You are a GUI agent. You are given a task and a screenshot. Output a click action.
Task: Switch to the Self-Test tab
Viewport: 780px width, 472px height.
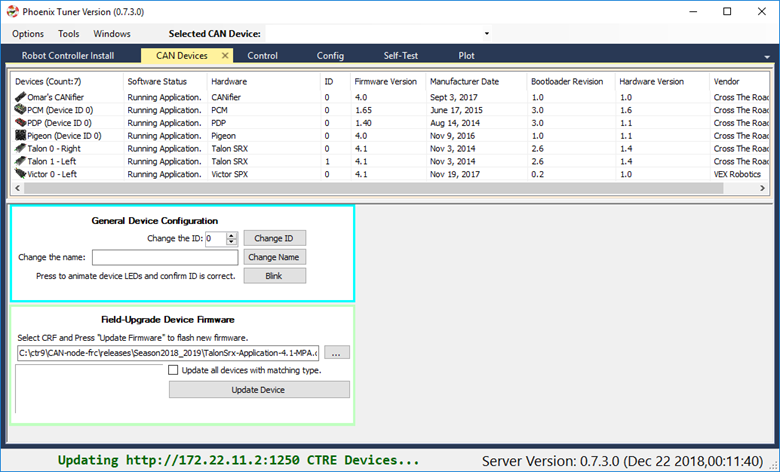point(401,56)
